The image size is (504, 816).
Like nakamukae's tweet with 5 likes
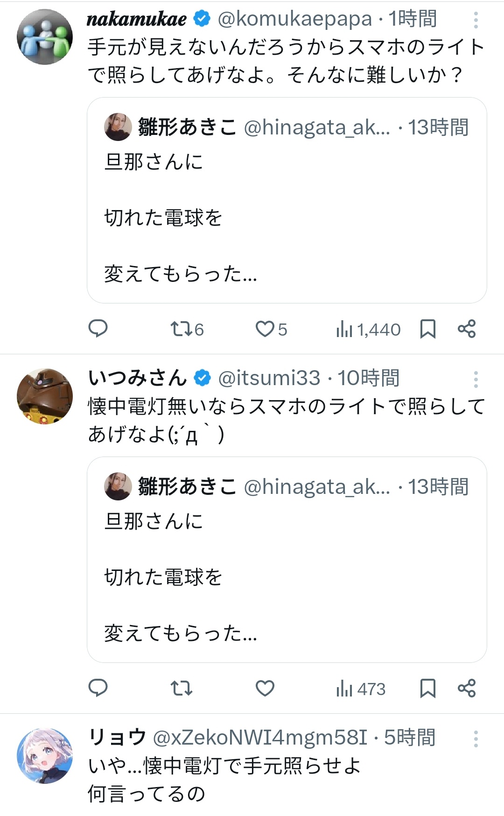[x=265, y=329]
